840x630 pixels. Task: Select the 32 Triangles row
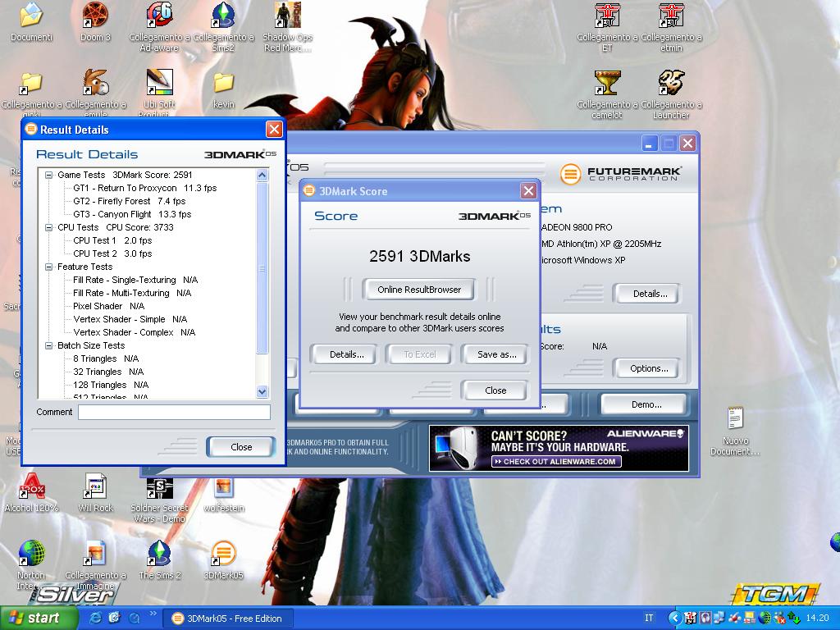pos(108,372)
